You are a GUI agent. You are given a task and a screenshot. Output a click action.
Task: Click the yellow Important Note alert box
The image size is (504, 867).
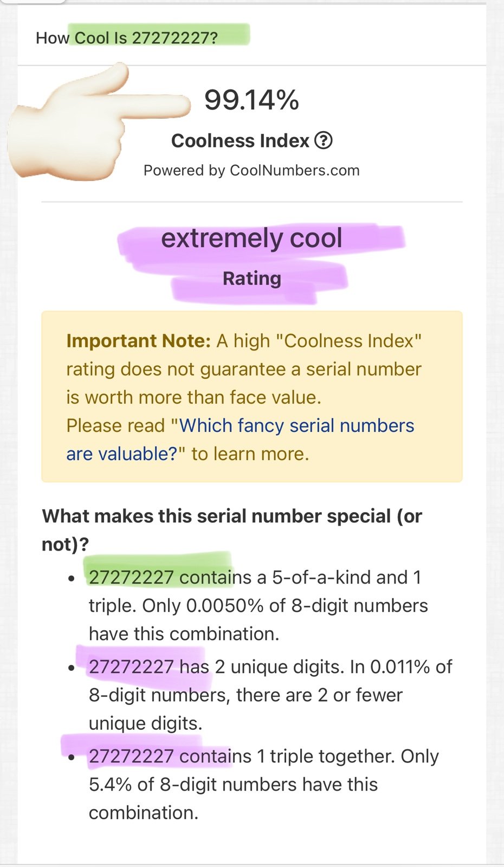point(252,397)
